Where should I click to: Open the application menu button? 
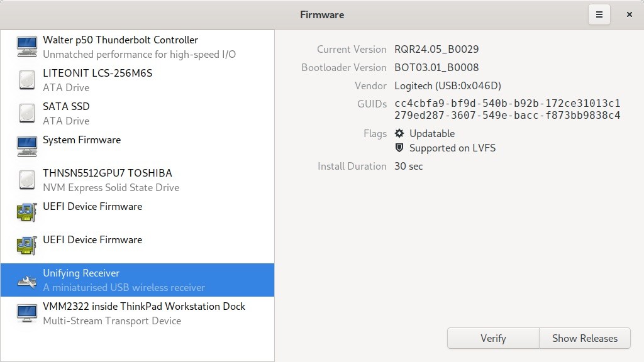(599, 14)
